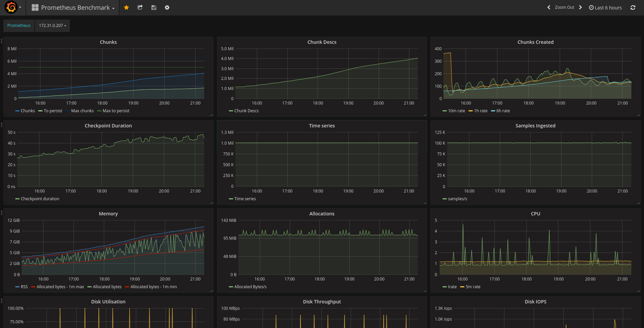Open the Chunks Created panel title menu
Viewport: 644px width, 328px height.
click(x=535, y=42)
